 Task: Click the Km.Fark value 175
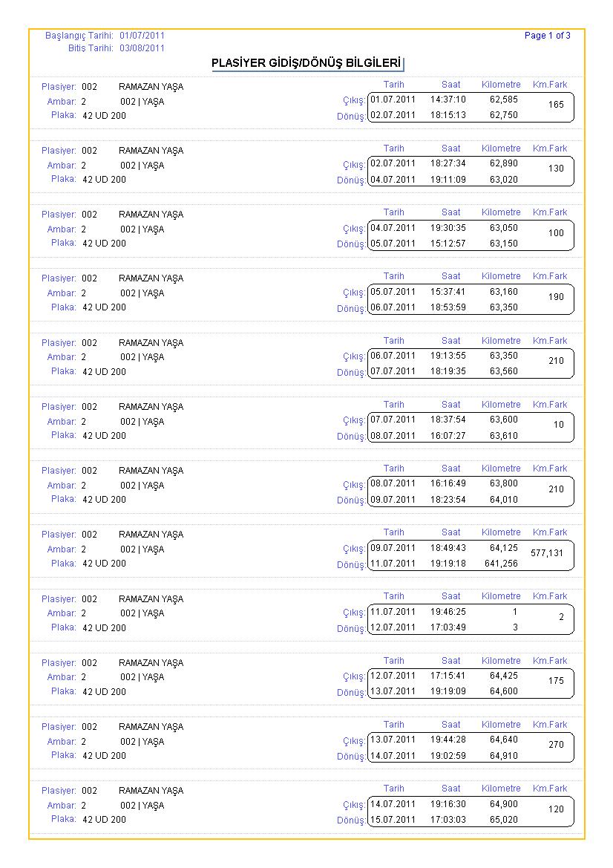[556, 681]
